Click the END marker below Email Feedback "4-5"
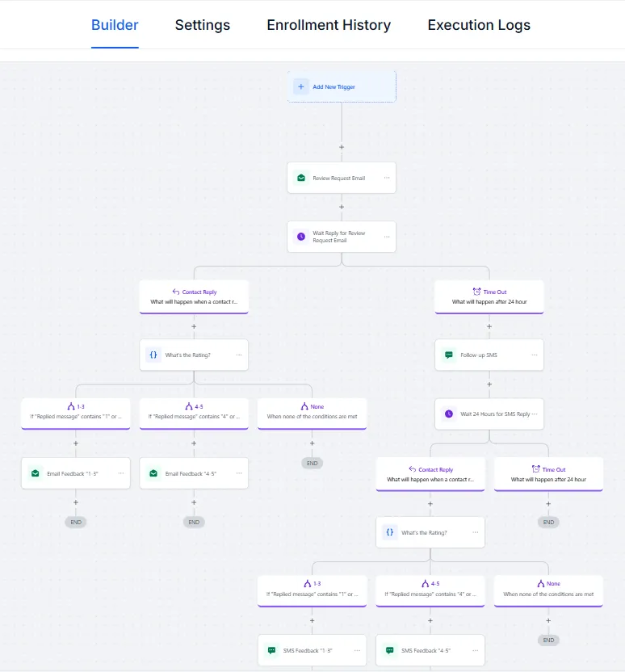625x672 pixels. (194, 522)
